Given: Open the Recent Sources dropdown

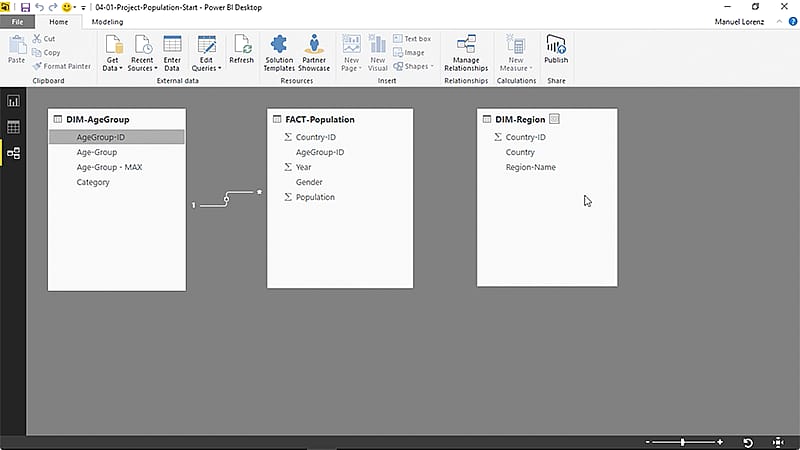Looking at the screenshot, I should [x=142, y=53].
